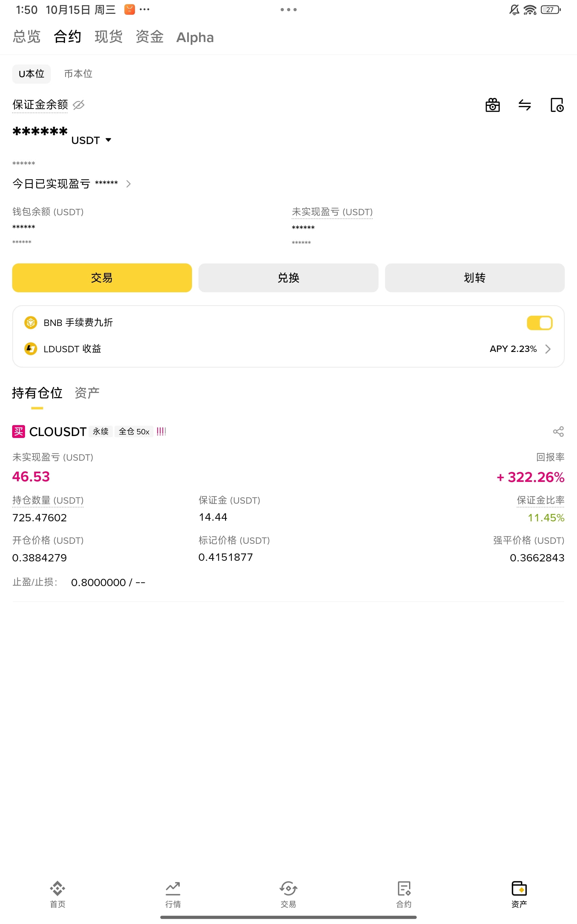Switch to the 资产 tab beside 持有仓位
The image size is (577, 924).
point(87,392)
